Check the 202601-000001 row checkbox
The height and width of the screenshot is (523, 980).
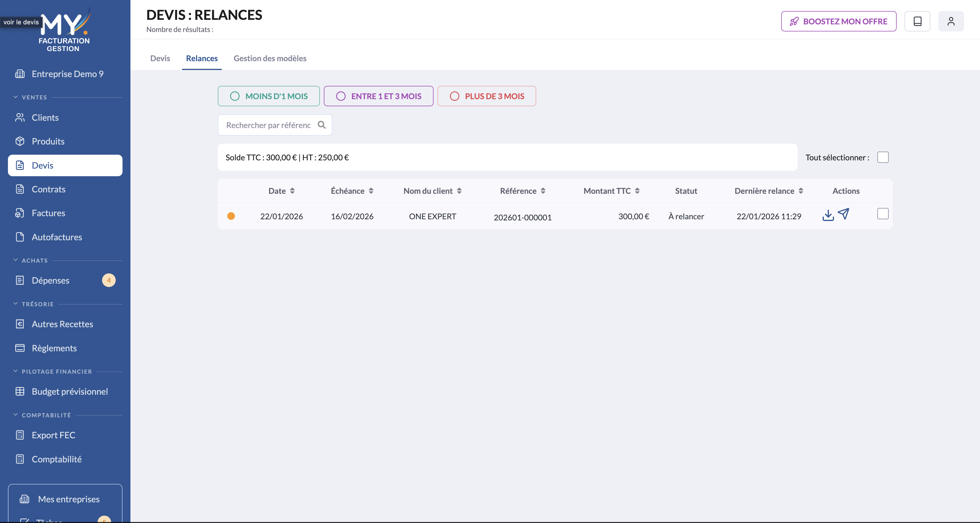883,214
